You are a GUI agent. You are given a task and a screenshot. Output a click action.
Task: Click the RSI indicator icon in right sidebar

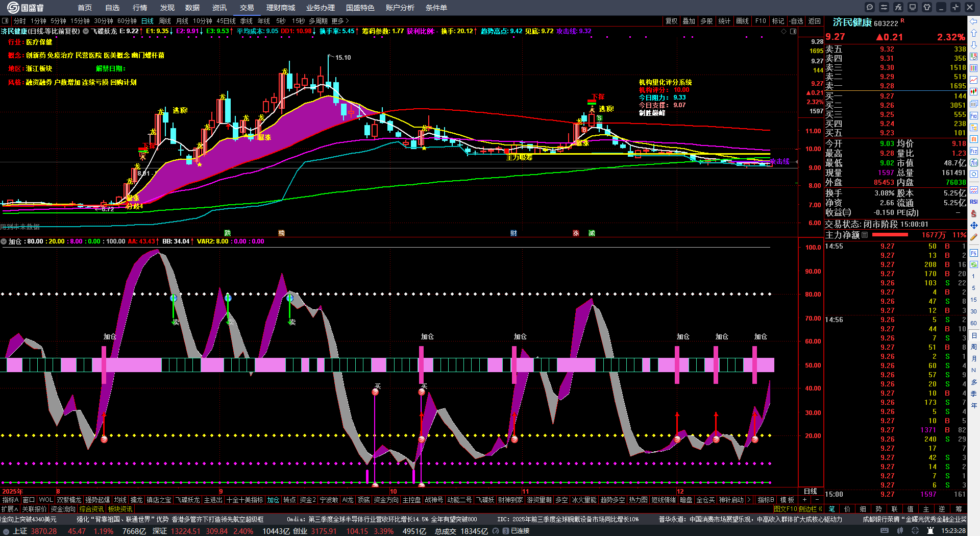click(974, 202)
